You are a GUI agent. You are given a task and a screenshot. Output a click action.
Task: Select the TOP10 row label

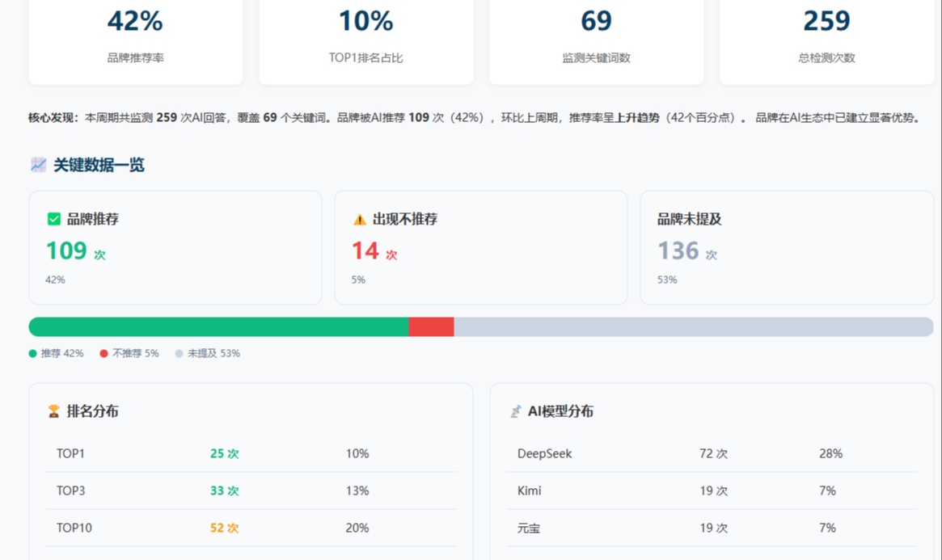coord(74,528)
